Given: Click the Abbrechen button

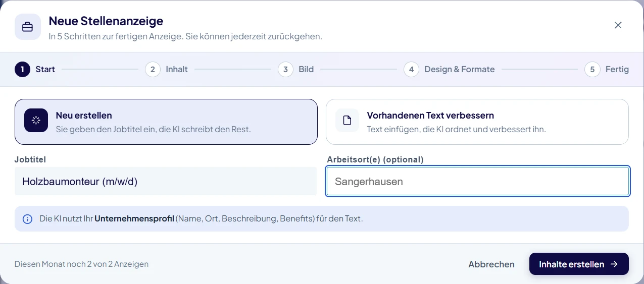Looking at the screenshot, I should tap(491, 264).
